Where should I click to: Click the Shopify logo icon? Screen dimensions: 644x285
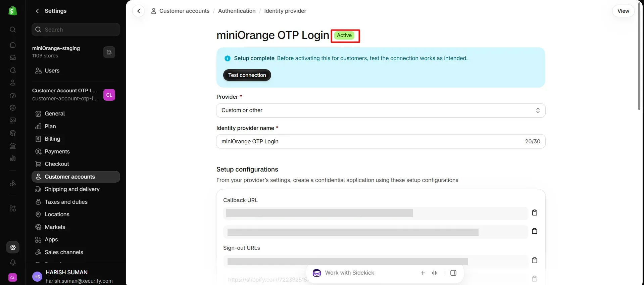click(13, 11)
